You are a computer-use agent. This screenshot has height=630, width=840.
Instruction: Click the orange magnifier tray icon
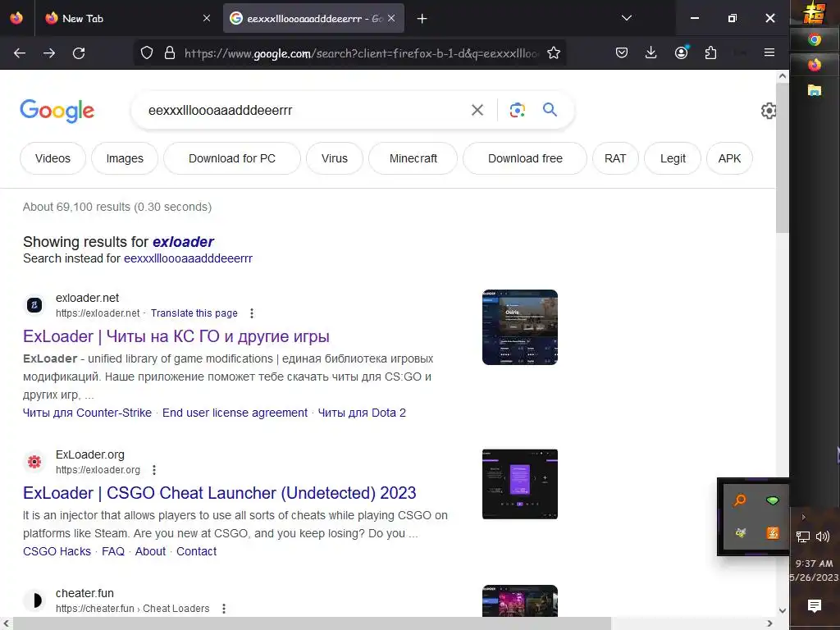point(740,500)
